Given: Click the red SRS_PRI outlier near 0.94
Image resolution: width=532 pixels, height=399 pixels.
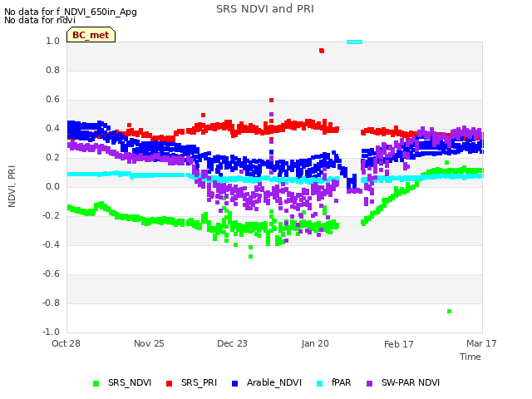Looking at the screenshot, I should pyautogui.click(x=322, y=51).
